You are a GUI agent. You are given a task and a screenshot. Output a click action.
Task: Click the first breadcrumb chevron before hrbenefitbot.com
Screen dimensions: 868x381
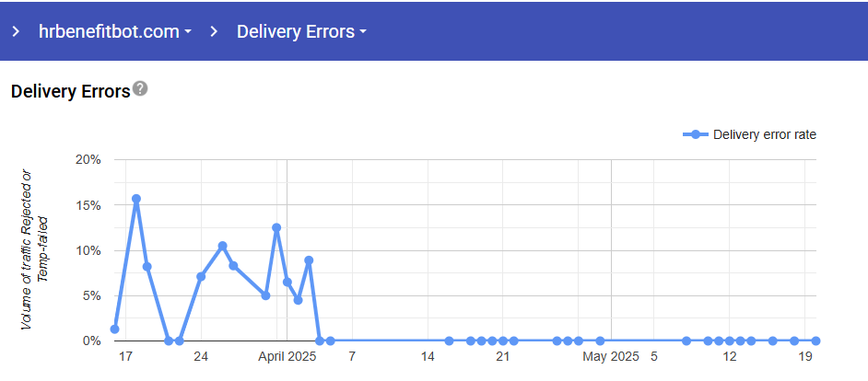click(16, 31)
